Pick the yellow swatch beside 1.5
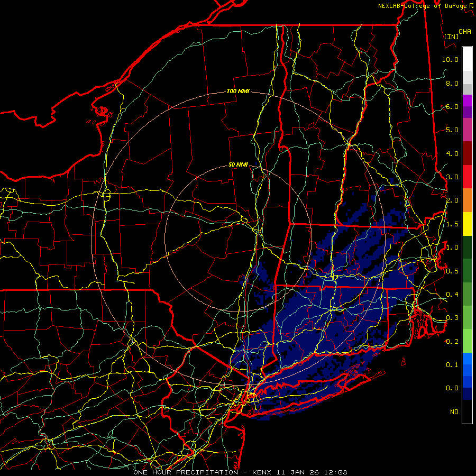This screenshot has height=476, width=476. tap(467, 224)
